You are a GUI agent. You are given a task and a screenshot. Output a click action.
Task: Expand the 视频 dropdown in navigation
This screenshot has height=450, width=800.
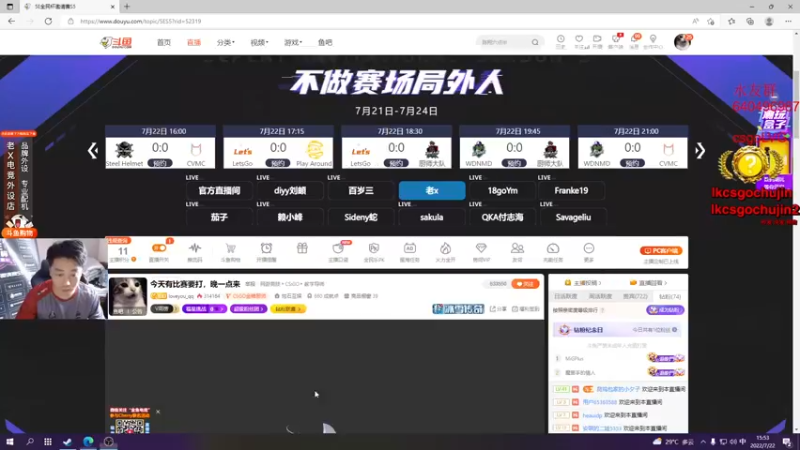[259, 42]
